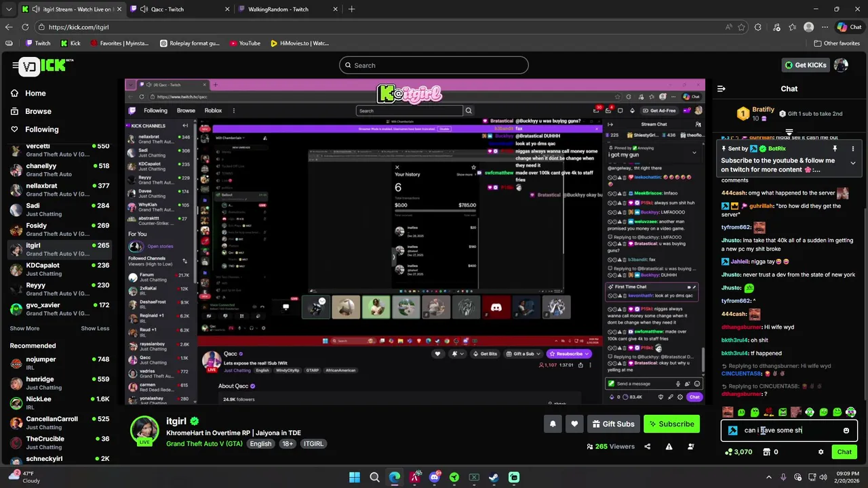Open the emoji picker in chat input
868x488 pixels.
[846, 430]
